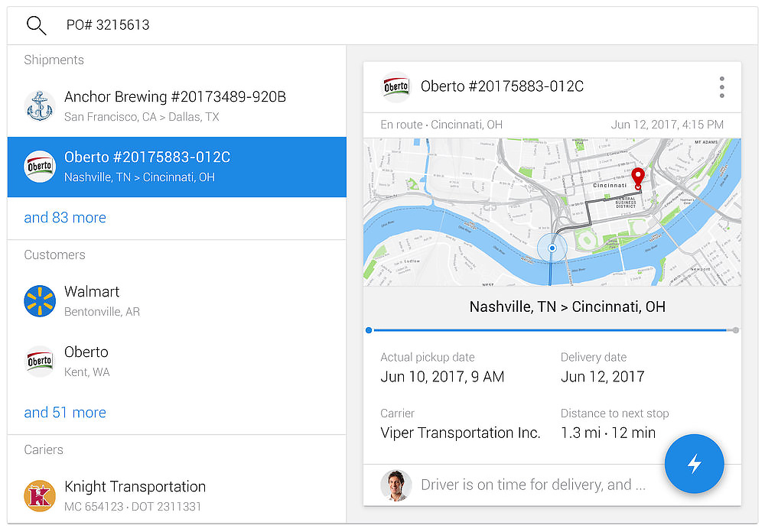
Task: Click the Viper Transportation Inc. carrier name
Action: click(460, 433)
